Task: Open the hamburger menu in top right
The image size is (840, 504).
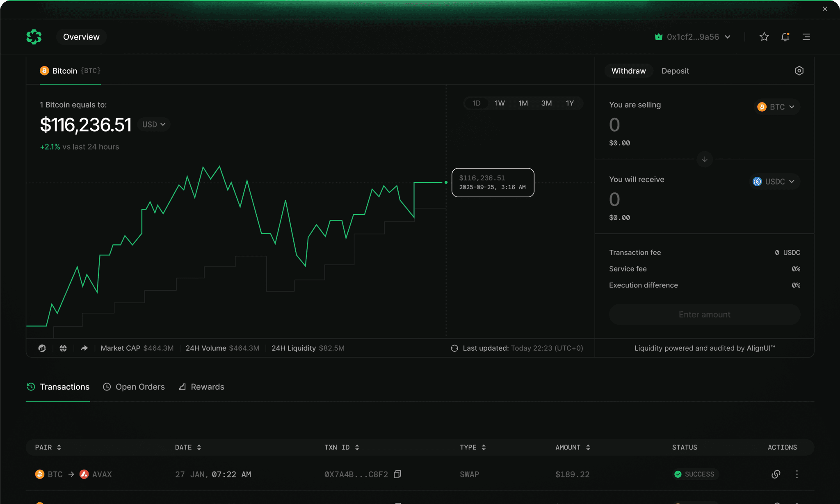Action: click(806, 36)
